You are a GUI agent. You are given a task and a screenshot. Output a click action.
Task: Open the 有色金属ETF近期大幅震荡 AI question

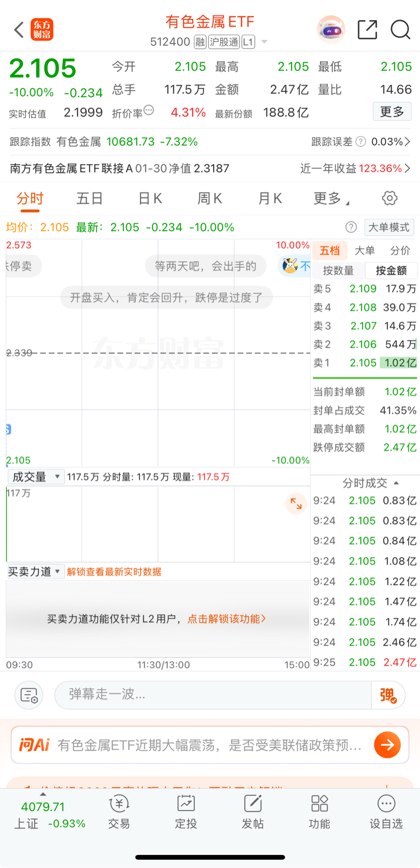(x=210, y=745)
